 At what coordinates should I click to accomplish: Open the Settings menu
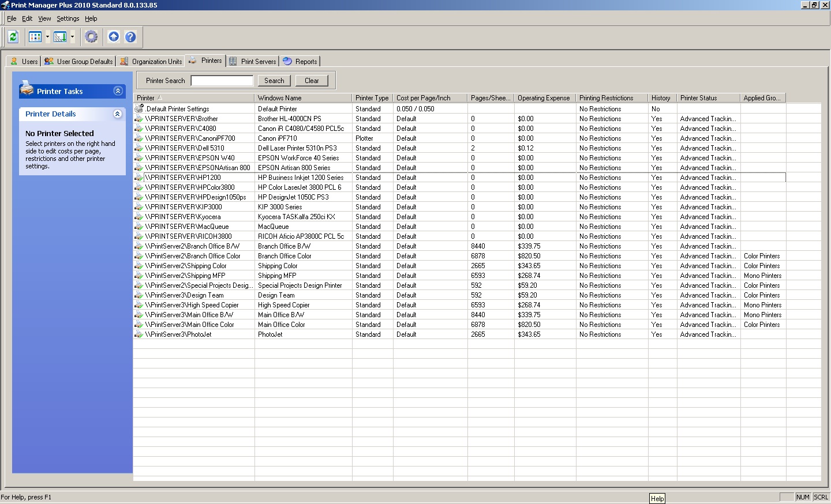pyautogui.click(x=68, y=18)
